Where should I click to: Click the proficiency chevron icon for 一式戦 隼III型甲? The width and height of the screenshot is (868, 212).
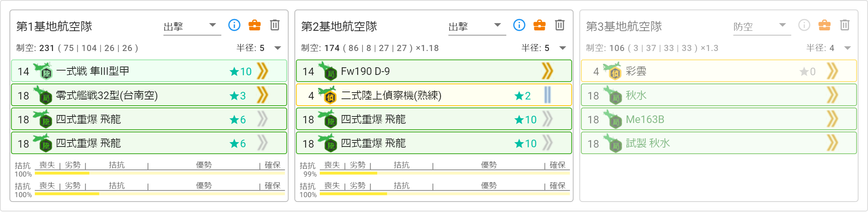pyautogui.click(x=263, y=71)
